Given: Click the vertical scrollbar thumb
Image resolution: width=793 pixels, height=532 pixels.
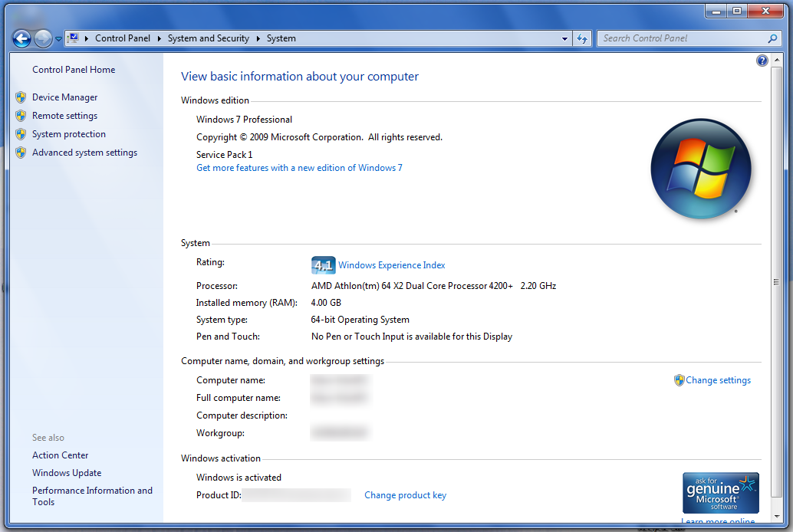Looking at the screenshot, I should coord(776,281).
